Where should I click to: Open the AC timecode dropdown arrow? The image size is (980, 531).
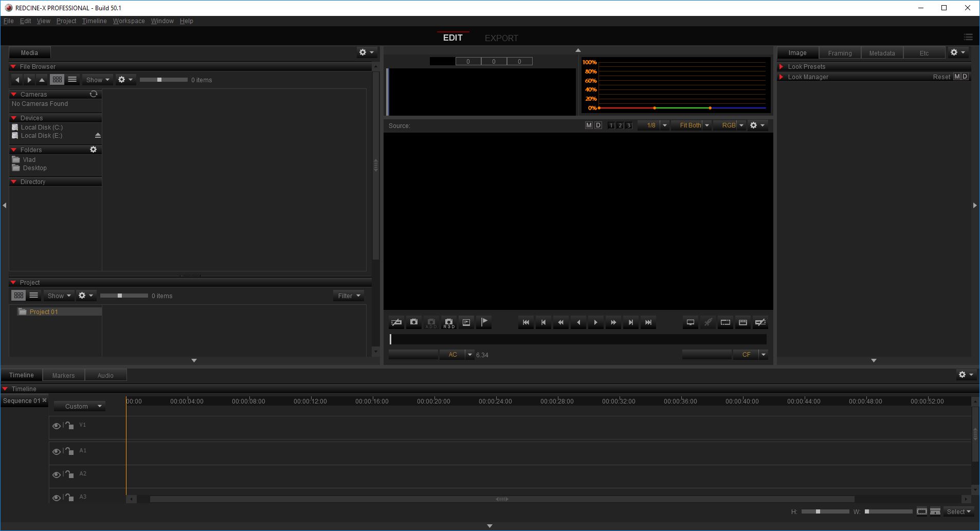pos(469,355)
